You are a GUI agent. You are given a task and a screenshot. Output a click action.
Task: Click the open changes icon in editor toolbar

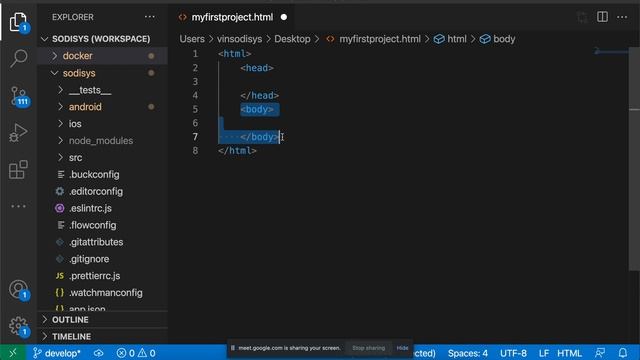click(x=582, y=17)
